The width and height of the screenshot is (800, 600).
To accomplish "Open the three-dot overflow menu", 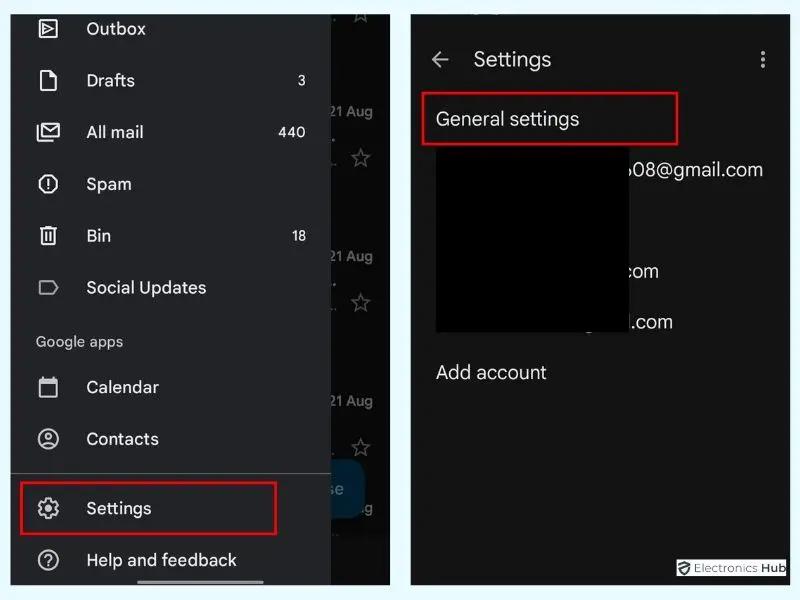I will pos(762,60).
